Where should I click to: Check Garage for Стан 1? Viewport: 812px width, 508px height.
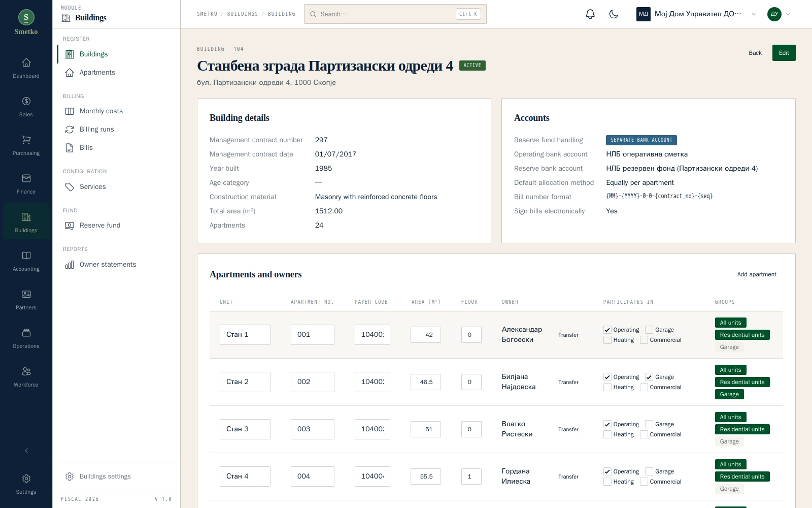pyautogui.click(x=649, y=330)
